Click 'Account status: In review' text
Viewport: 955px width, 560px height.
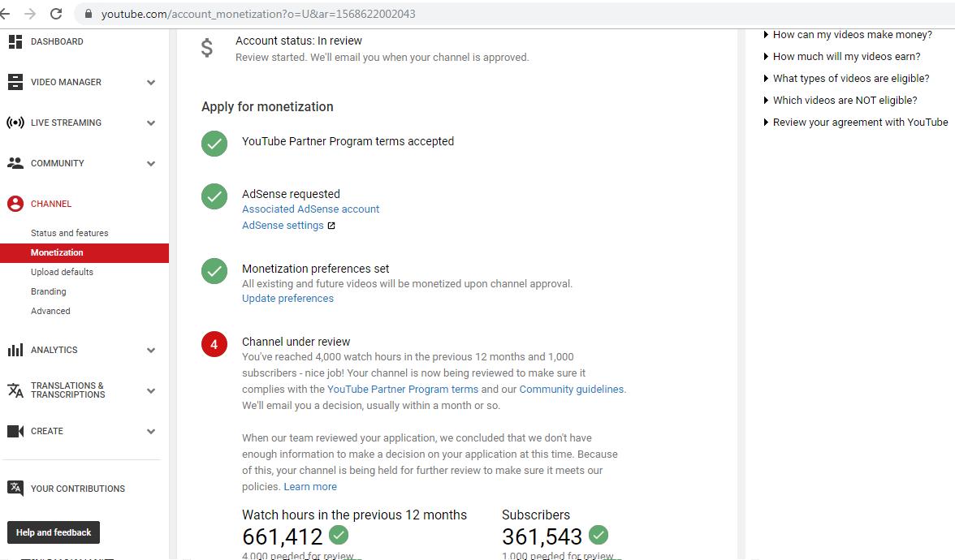pos(299,41)
